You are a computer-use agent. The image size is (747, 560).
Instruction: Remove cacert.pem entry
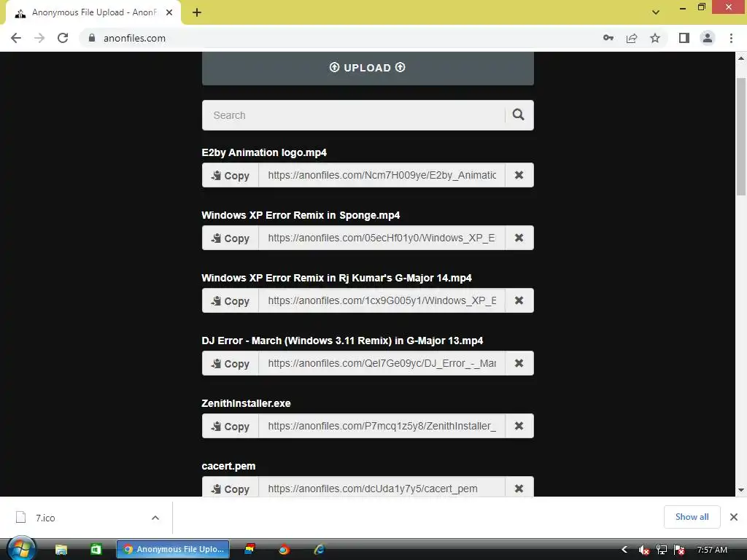519,487
